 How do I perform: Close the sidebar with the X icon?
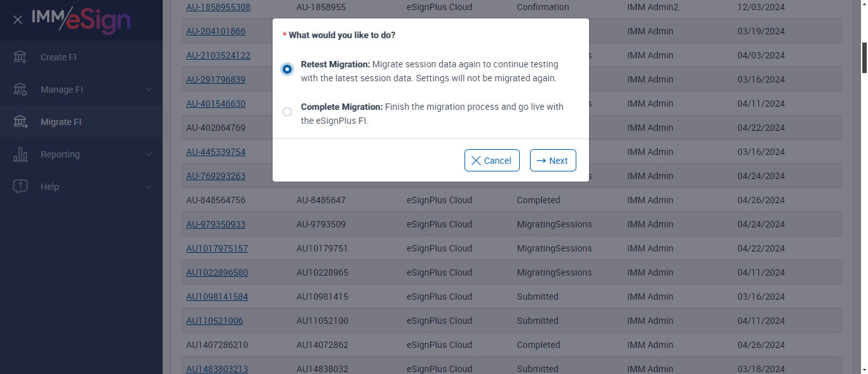tap(18, 20)
